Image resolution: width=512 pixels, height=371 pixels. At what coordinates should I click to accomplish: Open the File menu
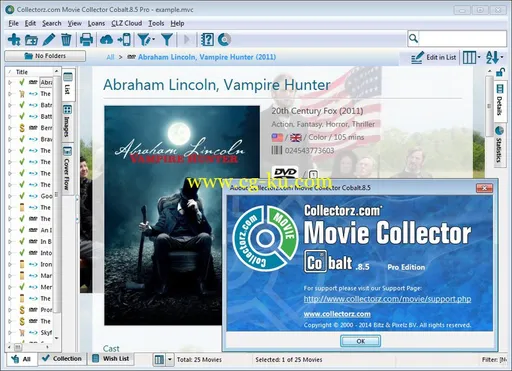point(13,23)
